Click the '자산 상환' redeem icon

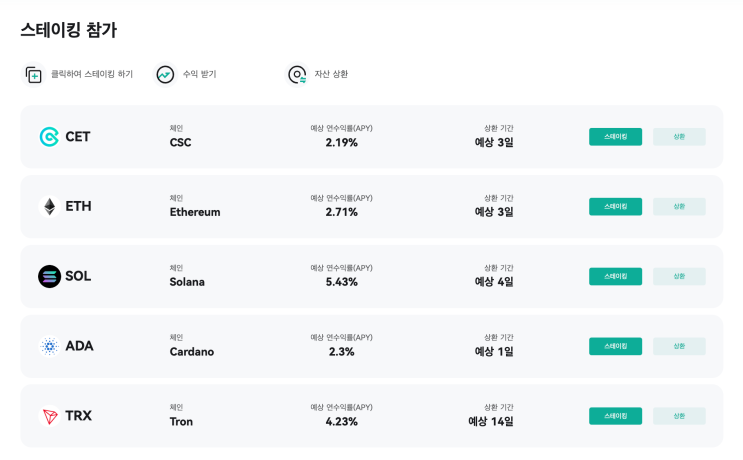click(x=297, y=75)
